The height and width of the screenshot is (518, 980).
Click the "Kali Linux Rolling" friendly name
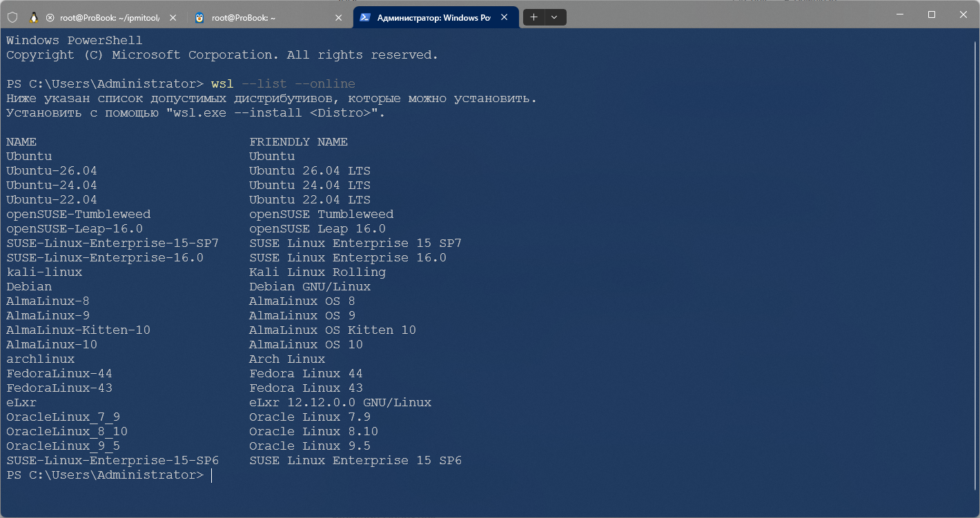click(x=317, y=272)
